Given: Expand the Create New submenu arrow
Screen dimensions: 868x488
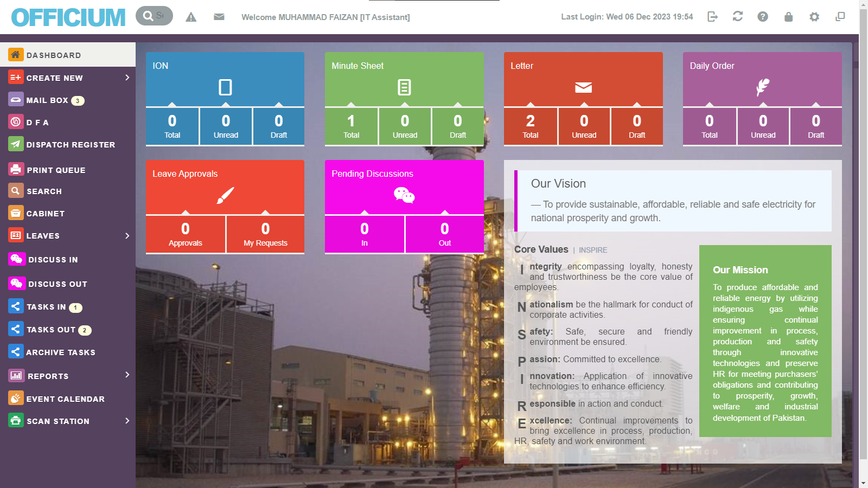Looking at the screenshot, I should point(127,78).
